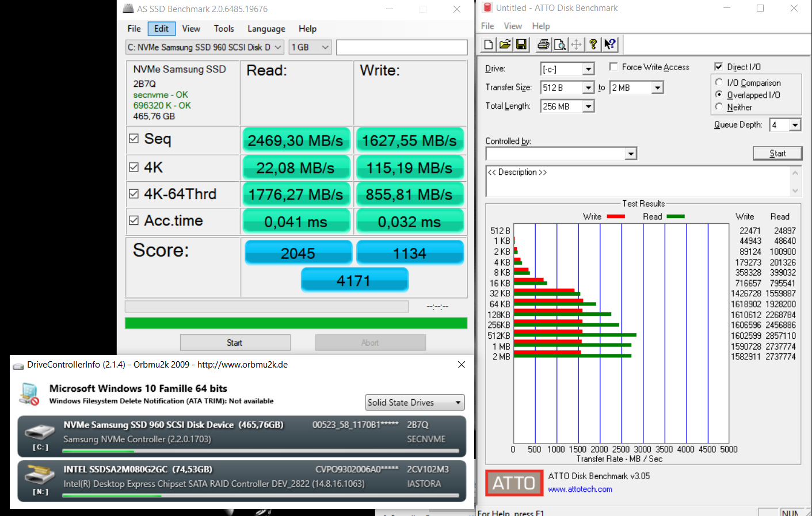
Task: Uncheck the Seq test checkbox
Action: pyautogui.click(x=134, y=139)
